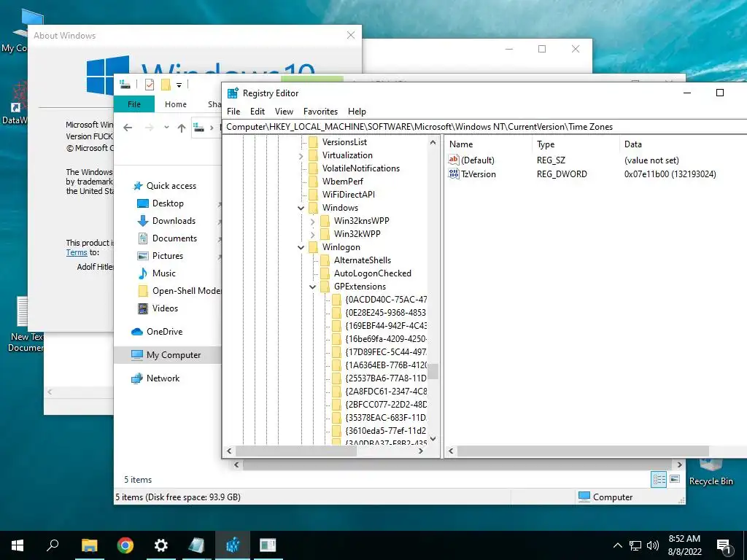Open File tab in File Explorer
Image resolution: width=747 pixels, height=560 pixels.
click(x=134, y=104)
